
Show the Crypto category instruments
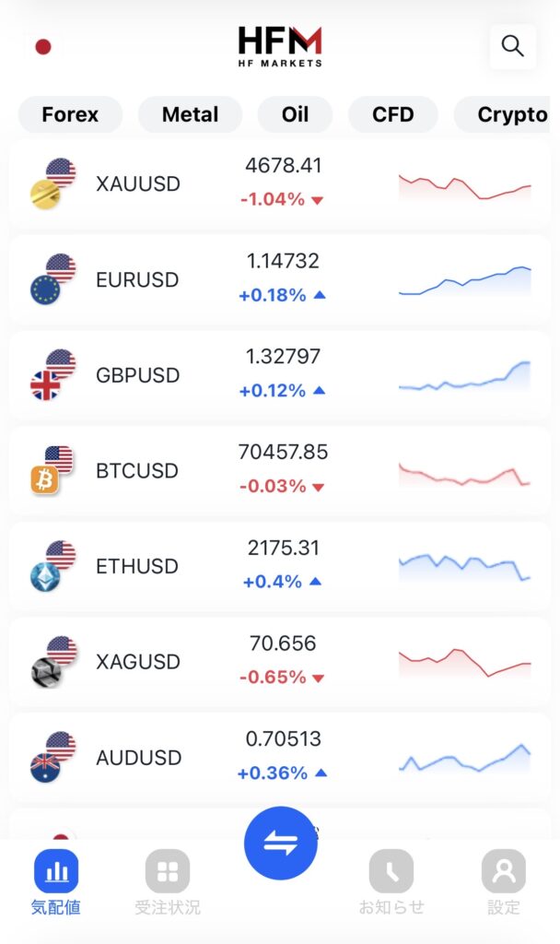point(510,115)
